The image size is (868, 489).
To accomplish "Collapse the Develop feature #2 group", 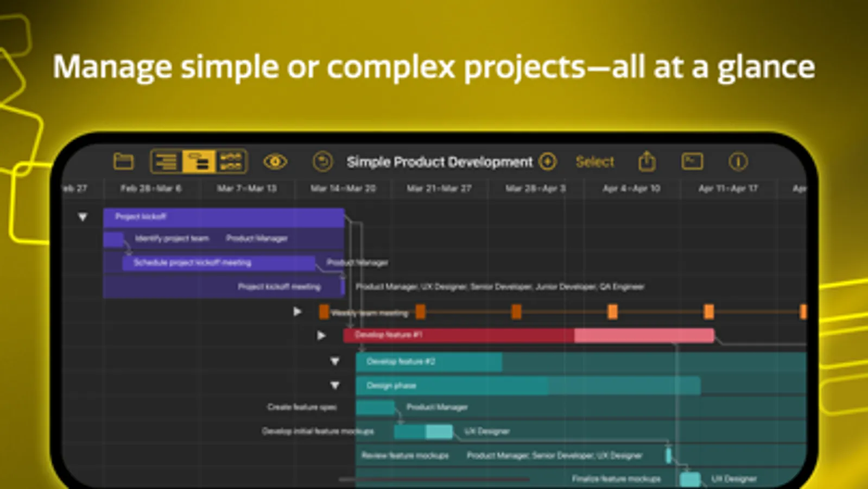I will point(335,361).
